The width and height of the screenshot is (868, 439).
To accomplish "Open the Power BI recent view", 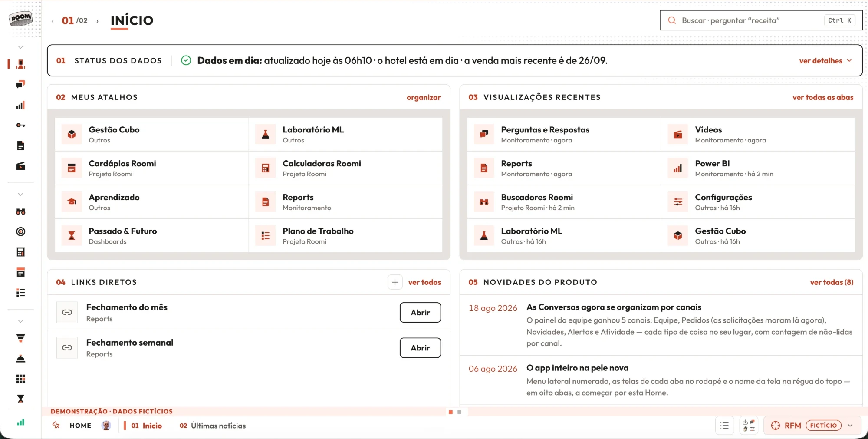I will [758, 168].
